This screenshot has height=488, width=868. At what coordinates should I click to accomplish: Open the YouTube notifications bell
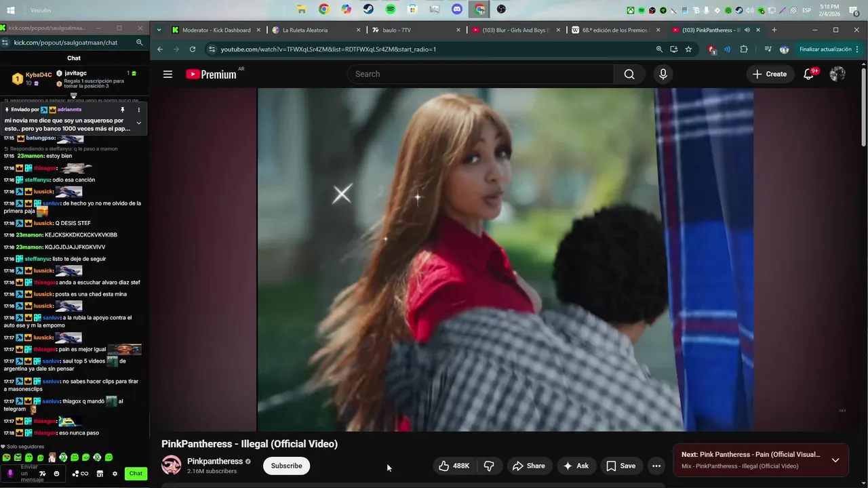[808, 74]
